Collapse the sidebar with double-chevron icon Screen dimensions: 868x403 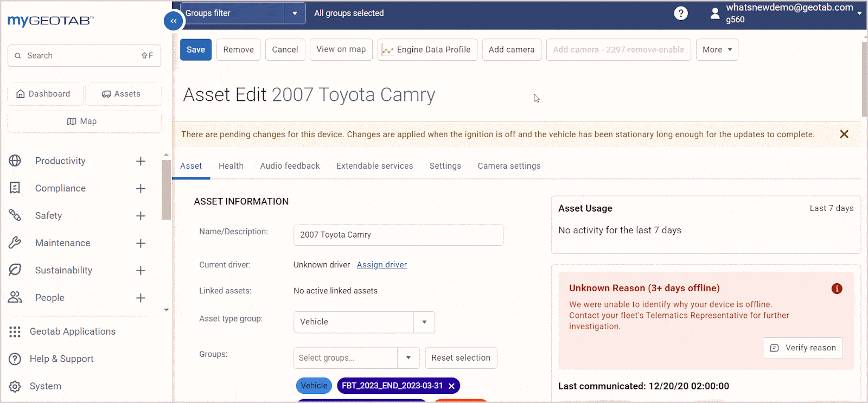click(x=174, y=21)
